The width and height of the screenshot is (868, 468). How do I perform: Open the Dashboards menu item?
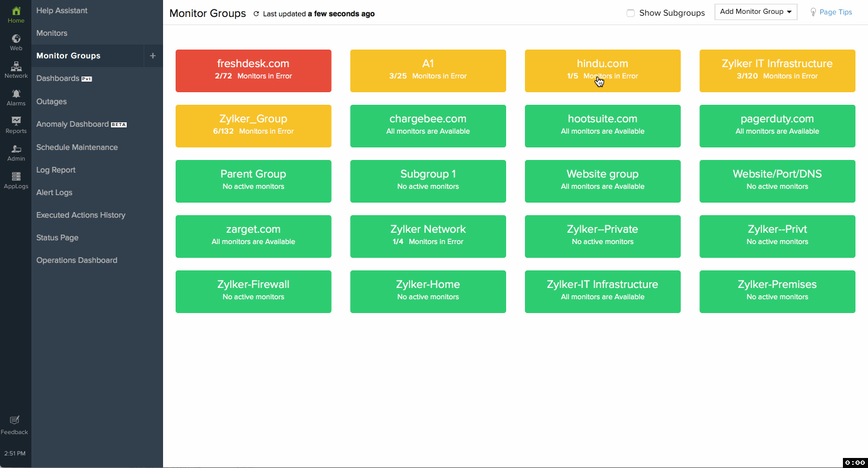click(58, 78)
